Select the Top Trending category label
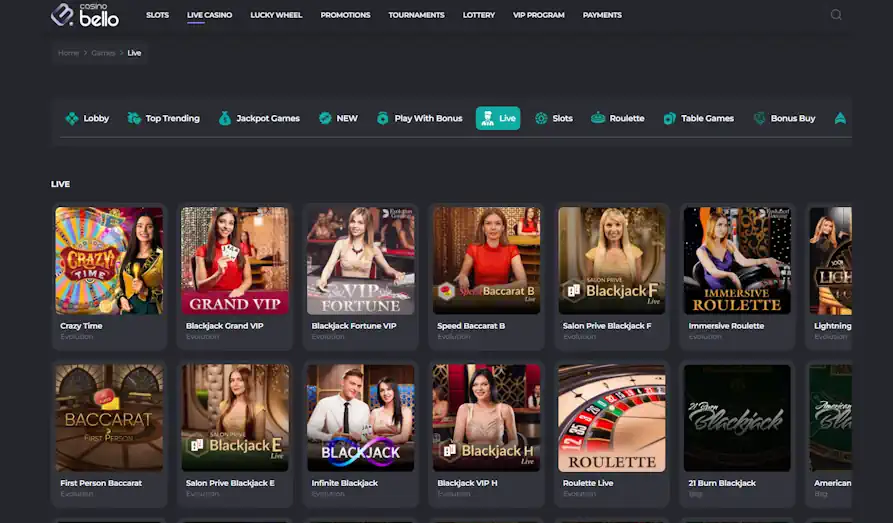Image resolution: width=893 pixels, height=523 pixels. [x=173, y=119]
